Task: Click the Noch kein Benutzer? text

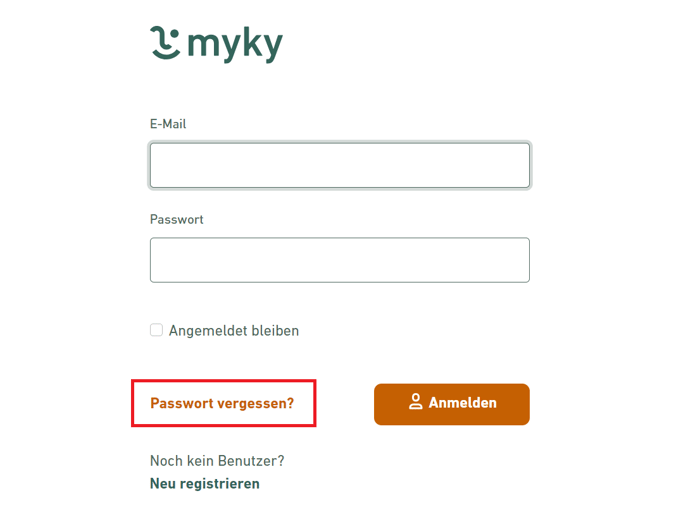Action: [217, 461]
